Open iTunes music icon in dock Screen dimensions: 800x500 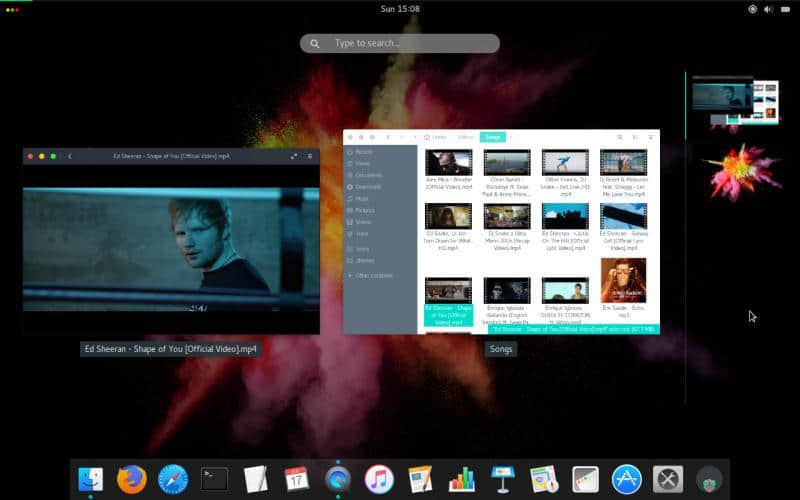tap(379, 479)
